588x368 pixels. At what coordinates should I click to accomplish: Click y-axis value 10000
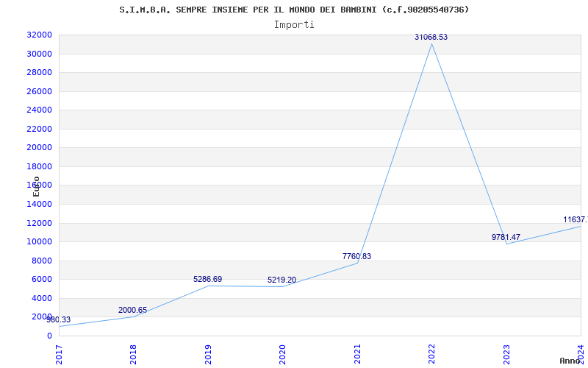tap(40, 242)
